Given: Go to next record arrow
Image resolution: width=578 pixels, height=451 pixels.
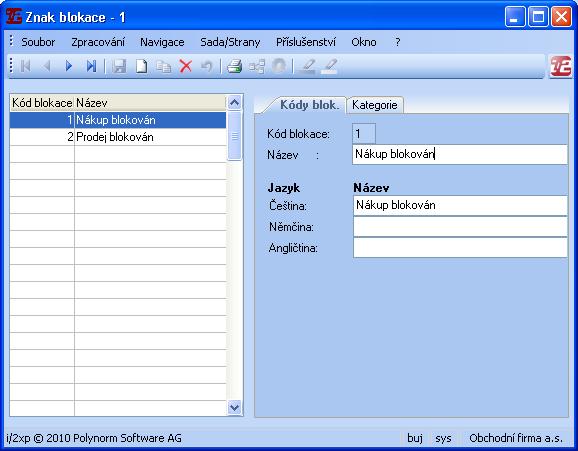Looking at the screenshot, I should pos(69,66).
